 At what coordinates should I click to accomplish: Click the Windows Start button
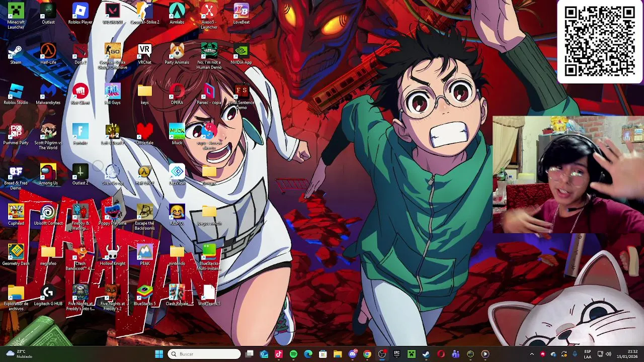(x=159, y=354)
